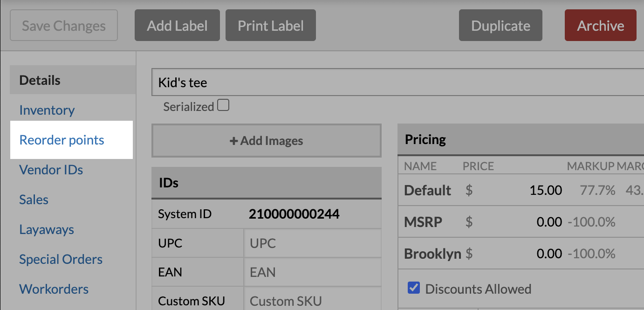Switch to the Inventory section
Screen dimensions: 644x310
[47, 110]
